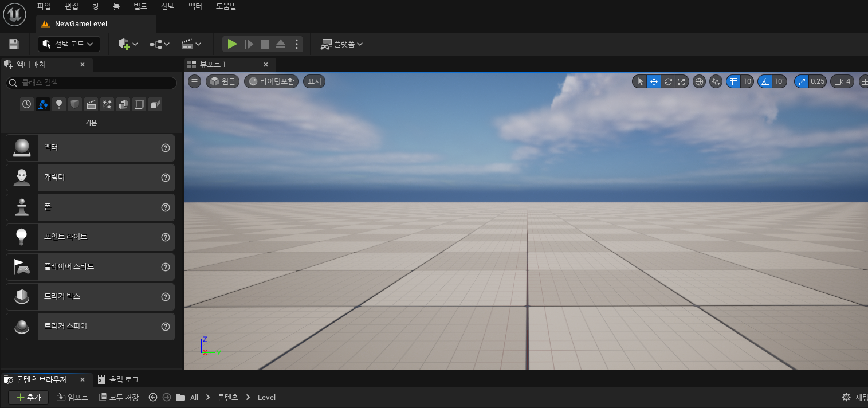Open help for 액터 entry
The width and height of the screenshot is (868, 408).
pyautogui.click(x=166, y=148)
